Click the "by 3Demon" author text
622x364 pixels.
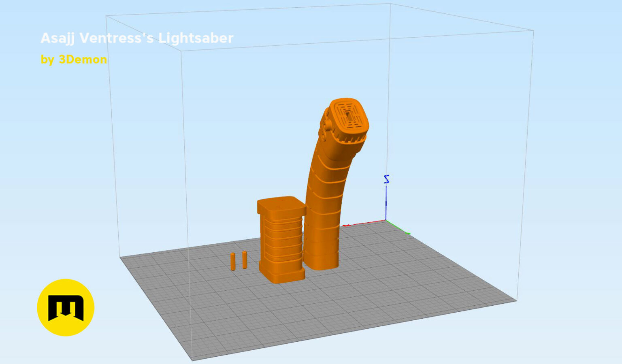click(x=74, y=60)
